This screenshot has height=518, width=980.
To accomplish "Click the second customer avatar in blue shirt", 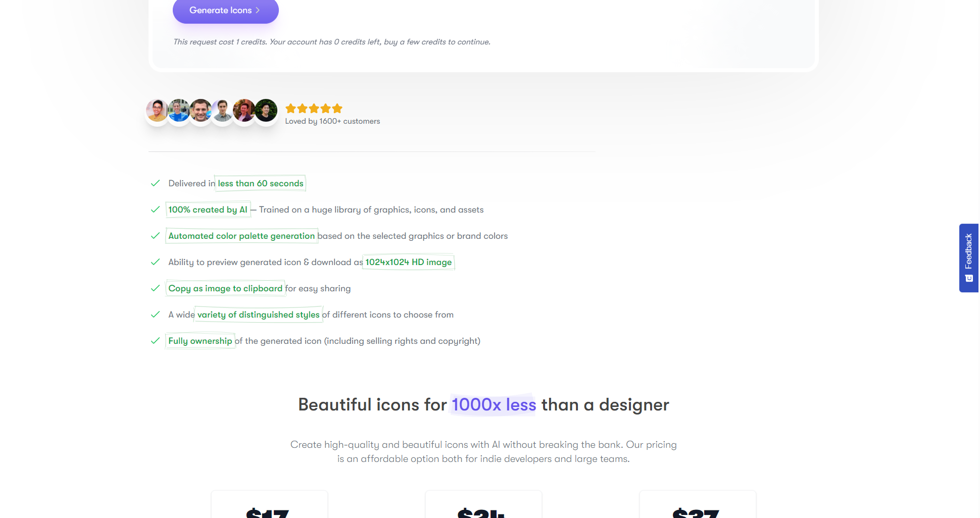I will pyautogui.click(x=179, y=111).
